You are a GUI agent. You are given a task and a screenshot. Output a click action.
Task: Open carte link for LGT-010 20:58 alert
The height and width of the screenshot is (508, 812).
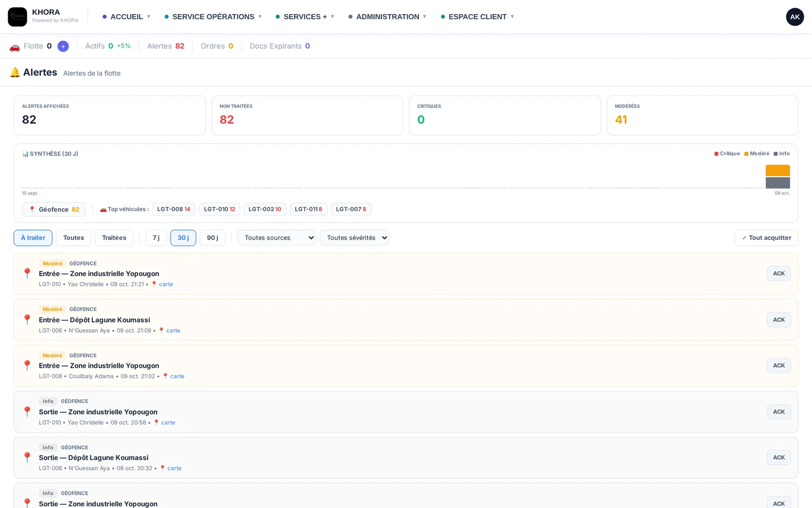168,423
